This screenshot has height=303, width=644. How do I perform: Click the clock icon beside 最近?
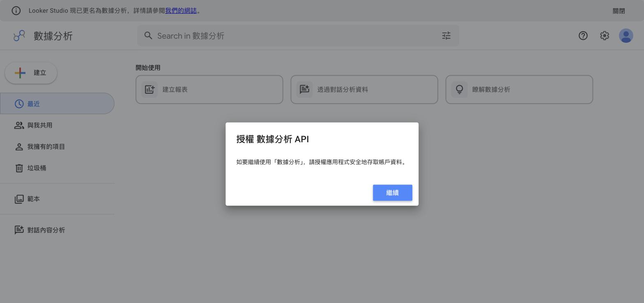tap(19, 104)
